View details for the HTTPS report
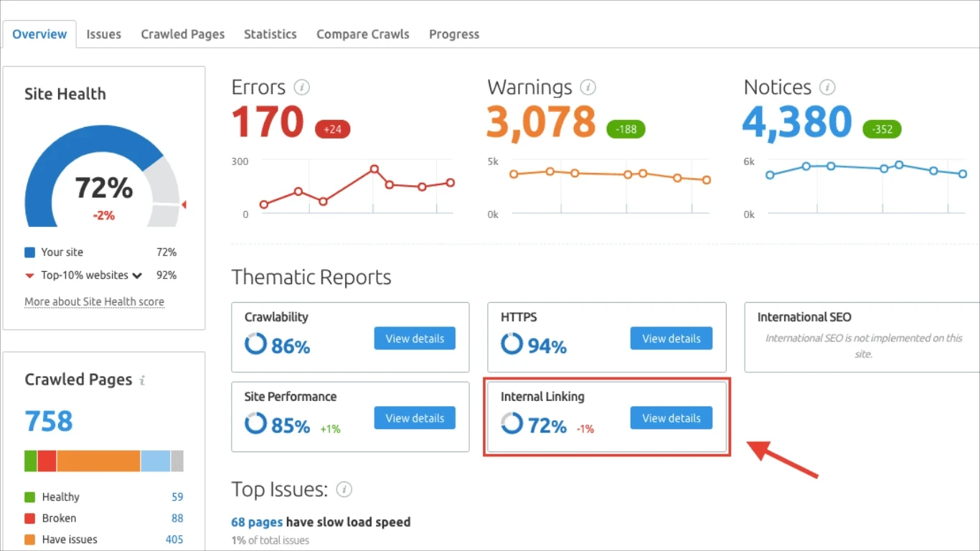980x551 pixels. tap(671, 338)
